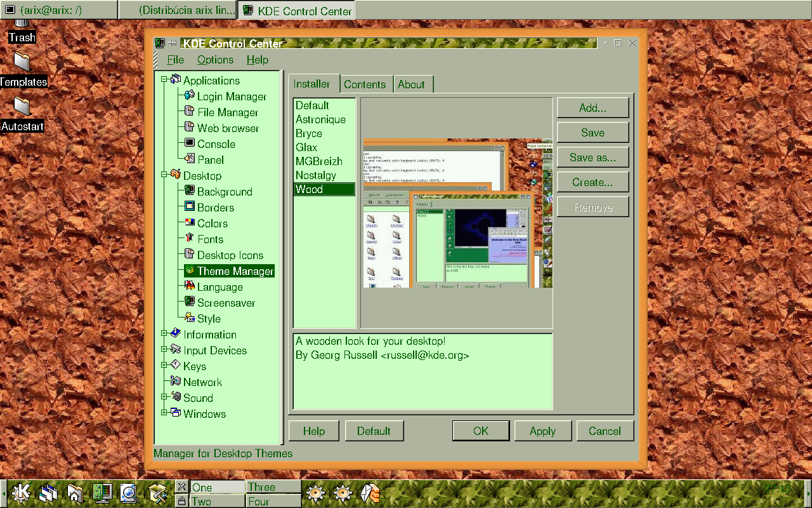Click the Help button at bottom
The height and width of the screenshot is (508, 812).
314,431
